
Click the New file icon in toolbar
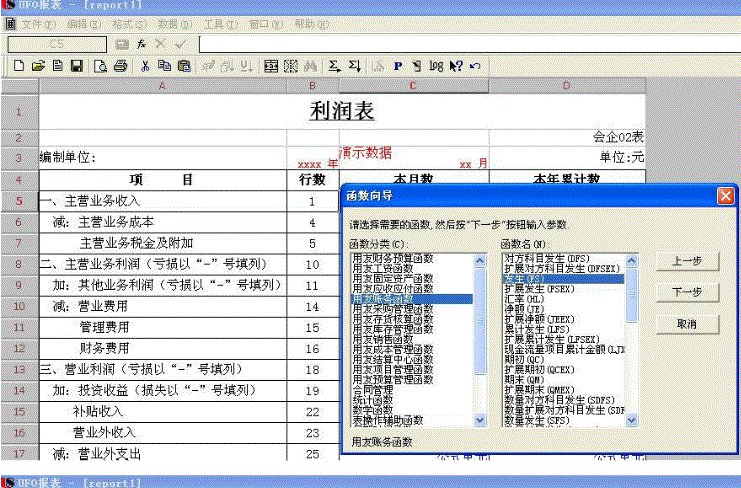point(19,66)
